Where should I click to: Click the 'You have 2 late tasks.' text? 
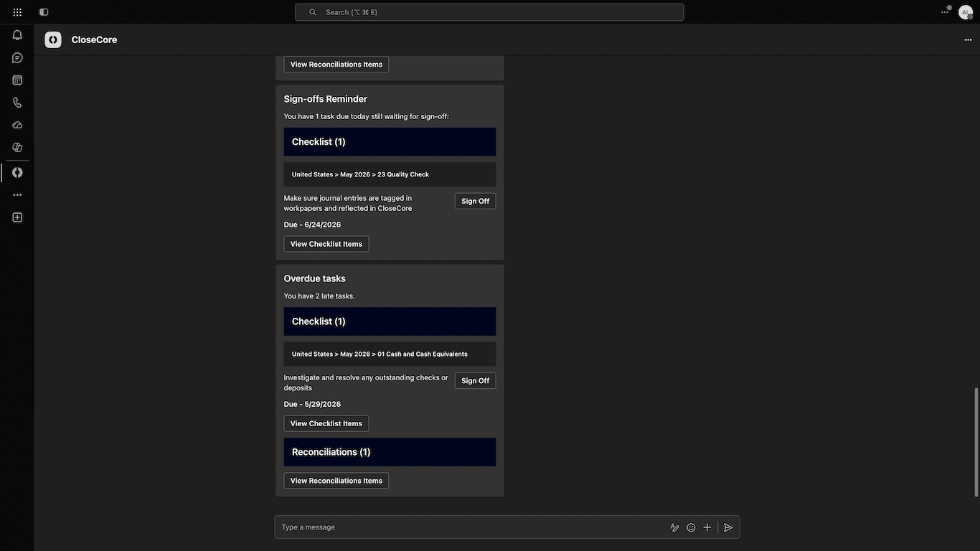coord(319,296)
